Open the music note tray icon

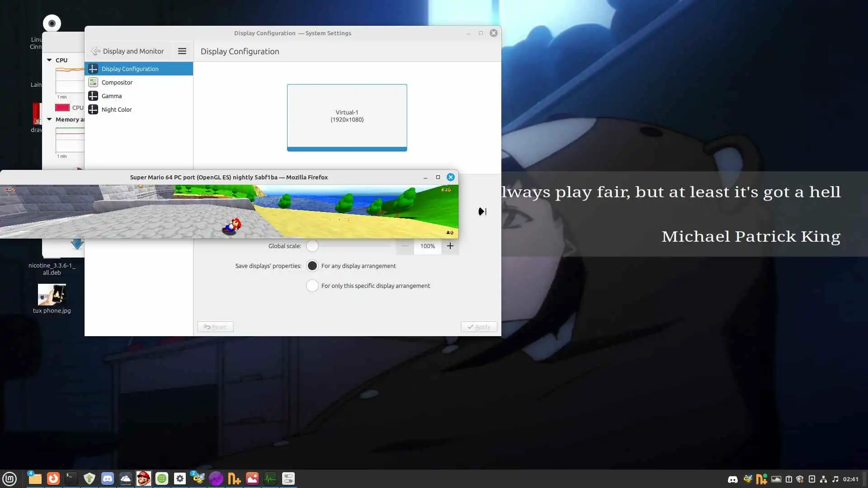tap(835, 479)
